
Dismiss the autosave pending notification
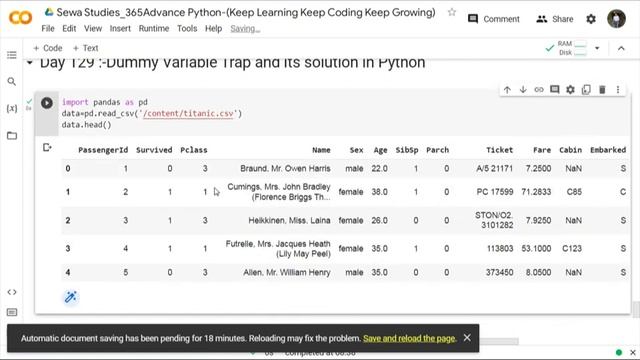pos(467,338)
